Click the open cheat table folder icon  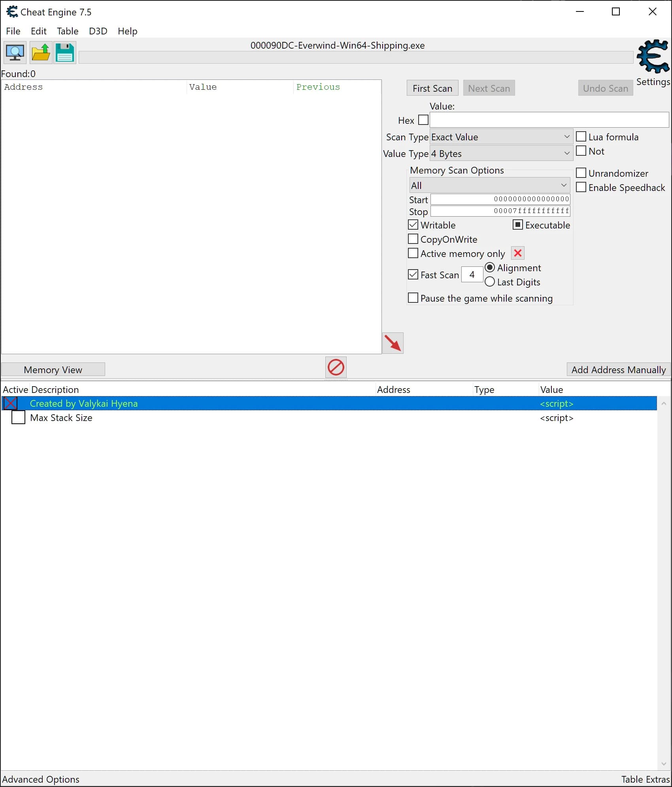40,53
